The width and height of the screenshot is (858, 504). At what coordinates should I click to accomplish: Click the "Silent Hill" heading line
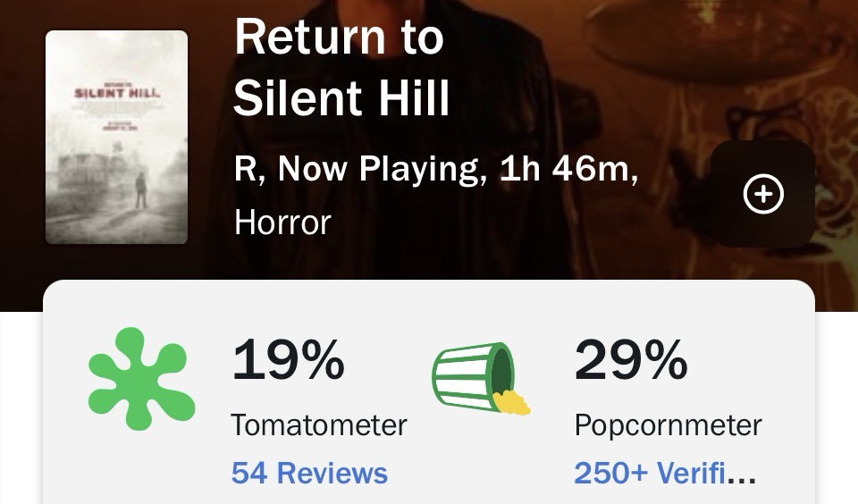point(341,99)
